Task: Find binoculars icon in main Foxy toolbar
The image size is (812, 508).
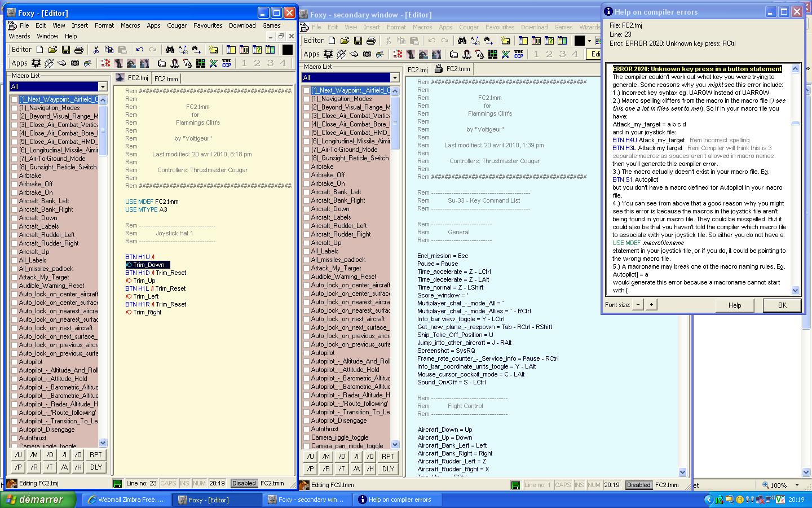Action: (x=170, y=50)
